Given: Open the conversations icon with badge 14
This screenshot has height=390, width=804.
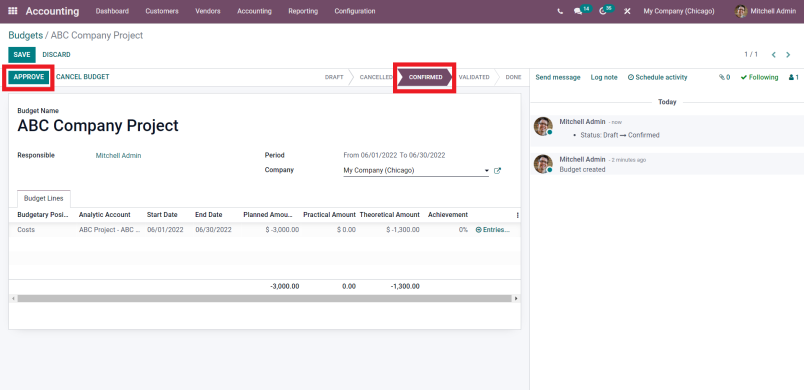Looking at the screenshot, I should click(x=582, y=10).
